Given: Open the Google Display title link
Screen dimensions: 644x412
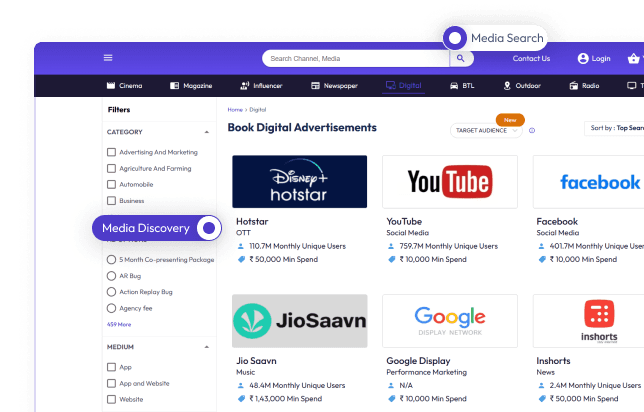Looking at the screenshot, I should (x=418, y=361).
